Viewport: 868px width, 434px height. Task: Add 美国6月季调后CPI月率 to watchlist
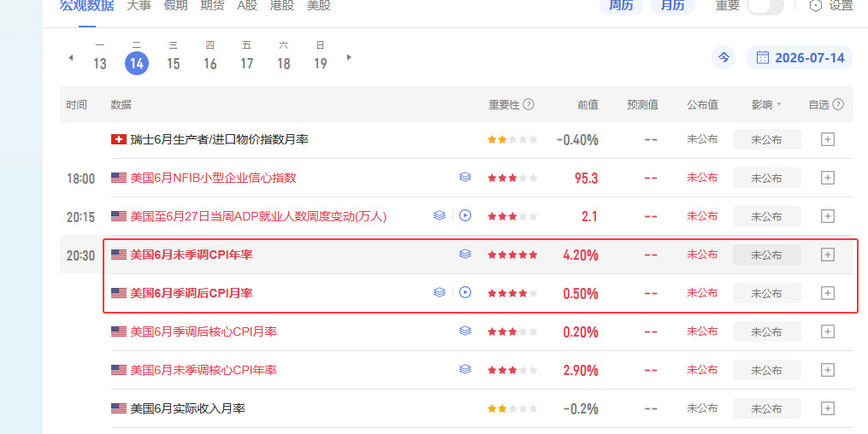click(x=827, y=292)
